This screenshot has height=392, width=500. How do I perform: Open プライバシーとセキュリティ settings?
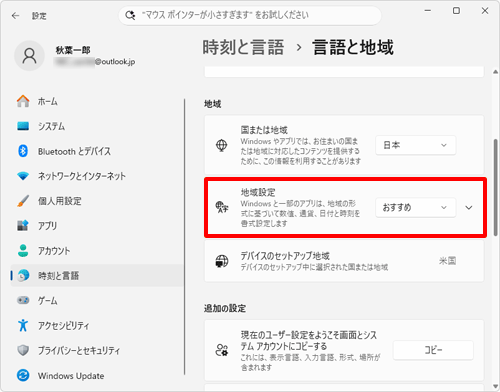tap(97, 350)
